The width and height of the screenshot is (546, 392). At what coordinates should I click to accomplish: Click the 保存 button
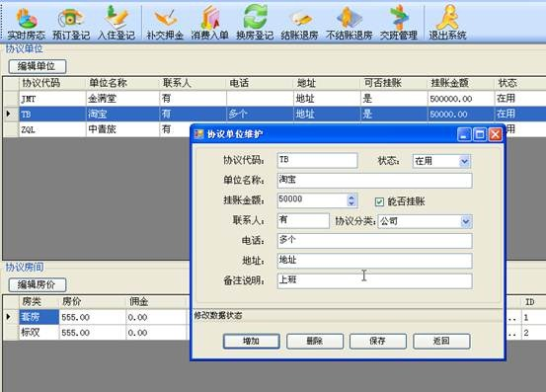378,342
